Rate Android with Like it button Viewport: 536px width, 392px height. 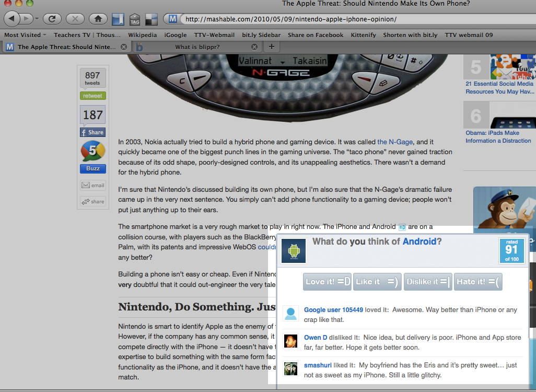376,282
